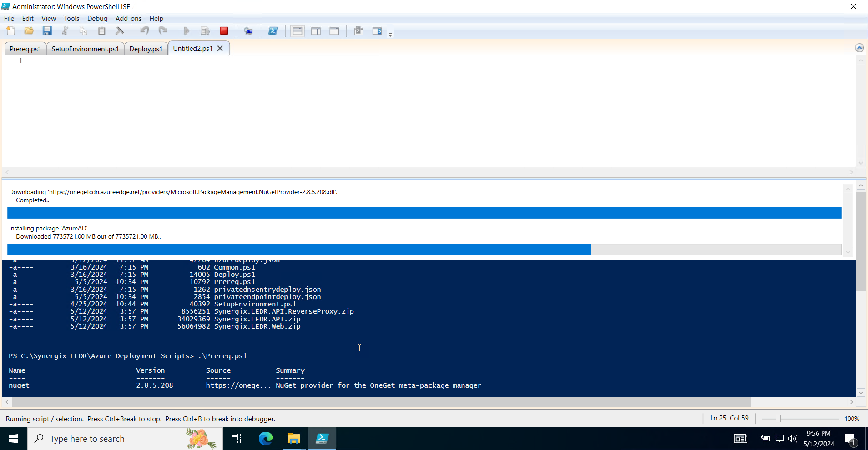Click the network tray icon
Screen dimensions: 868x450
click(x=779, y=439)
